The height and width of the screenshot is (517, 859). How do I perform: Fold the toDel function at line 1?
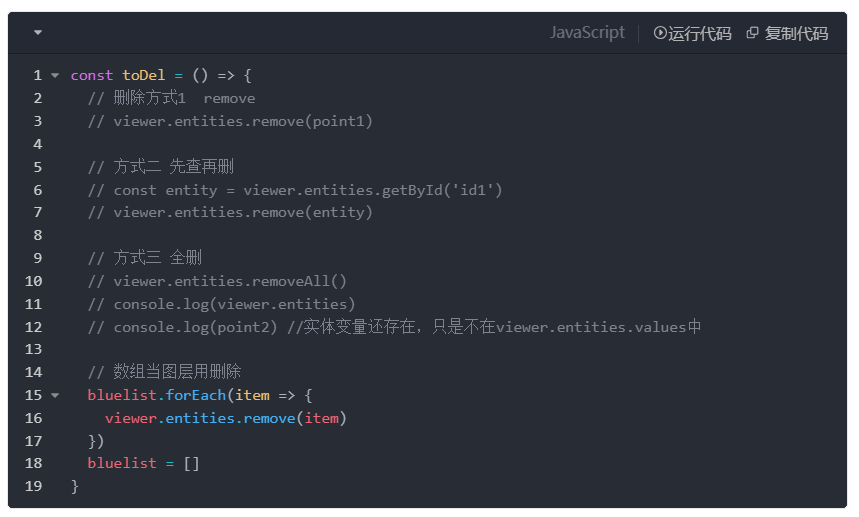tap(55, 75)
